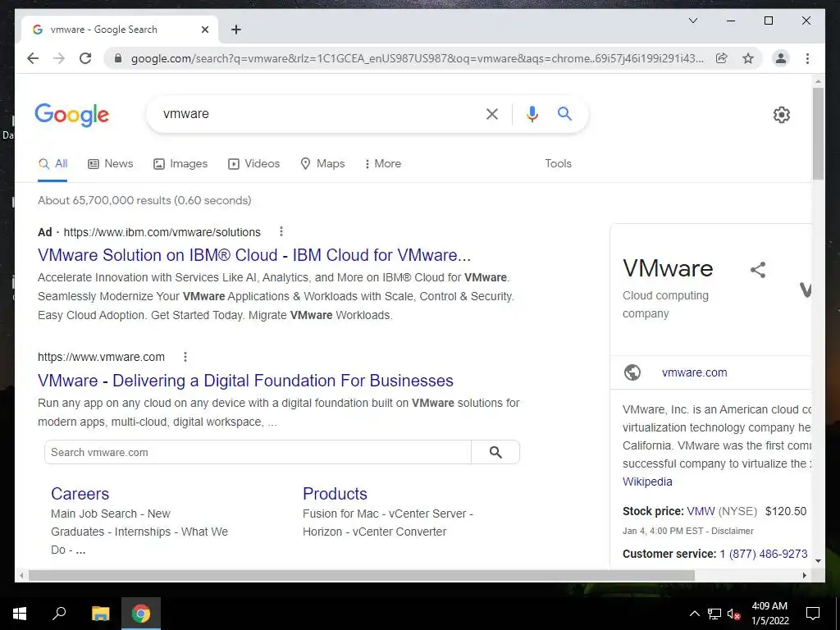The width and height of the screenshot is (840, 630).
Task: Search vmware.com with magnifier button
Action: tap(495, 452)
